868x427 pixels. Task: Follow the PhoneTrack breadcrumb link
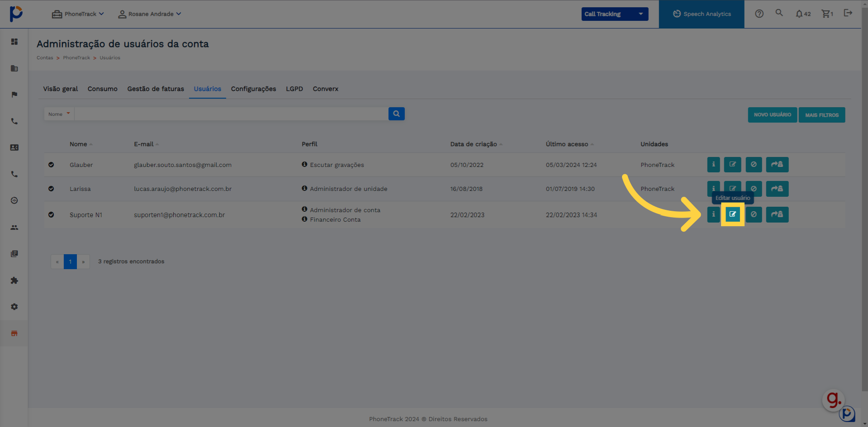[x=76, y=58]
